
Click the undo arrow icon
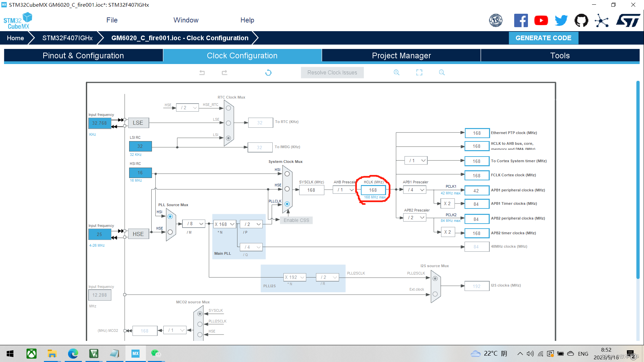pos(202,72)
